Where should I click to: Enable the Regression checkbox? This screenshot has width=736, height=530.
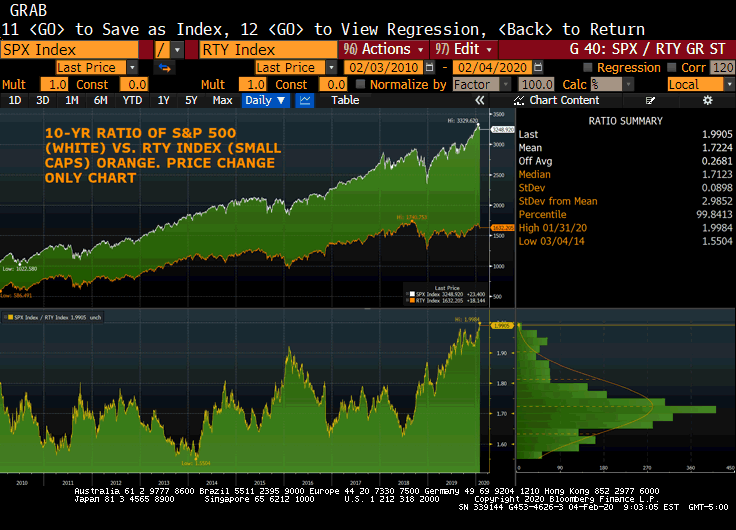click(587, 68)
